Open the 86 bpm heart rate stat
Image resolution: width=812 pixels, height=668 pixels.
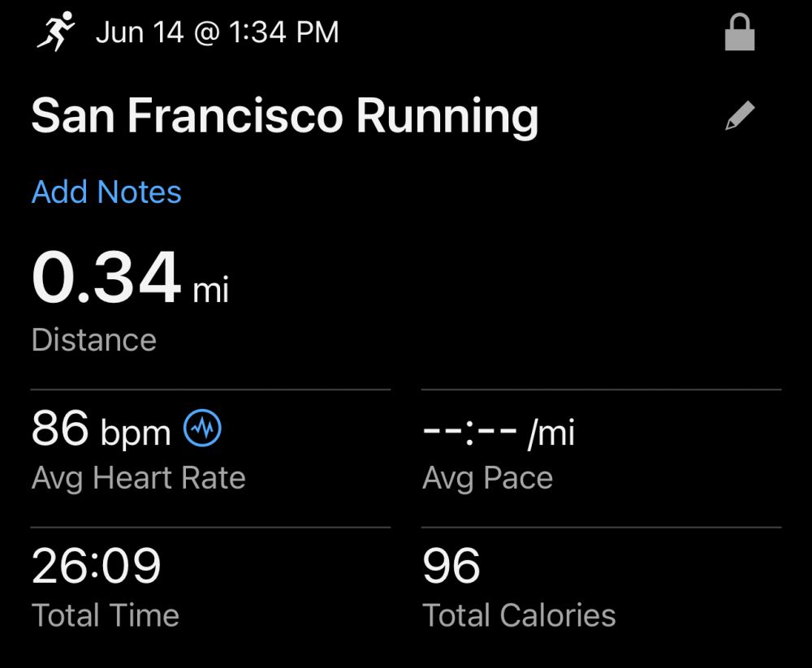[60, 429]
